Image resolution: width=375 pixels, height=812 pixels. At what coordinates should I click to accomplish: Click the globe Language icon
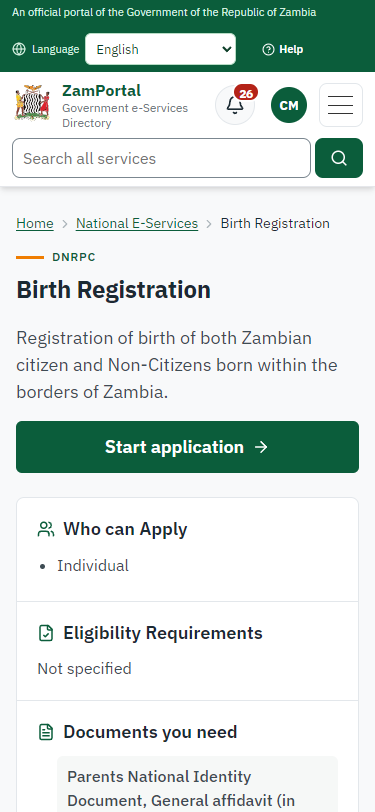[x=19, y=49]
